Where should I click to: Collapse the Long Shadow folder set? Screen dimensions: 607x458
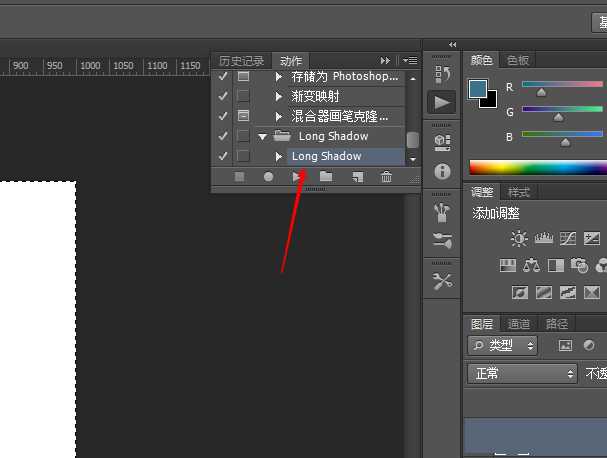click(x=263, y=136)
